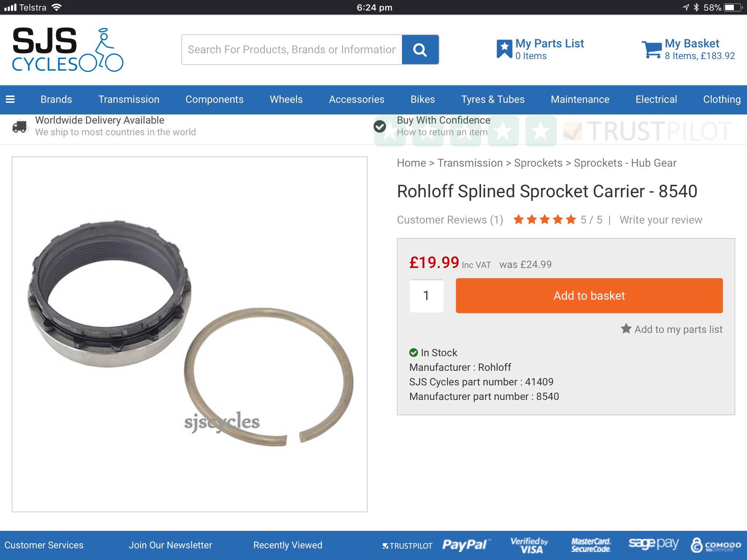
Task: Click the PayPal logo in footer
Action: point(466,545)
